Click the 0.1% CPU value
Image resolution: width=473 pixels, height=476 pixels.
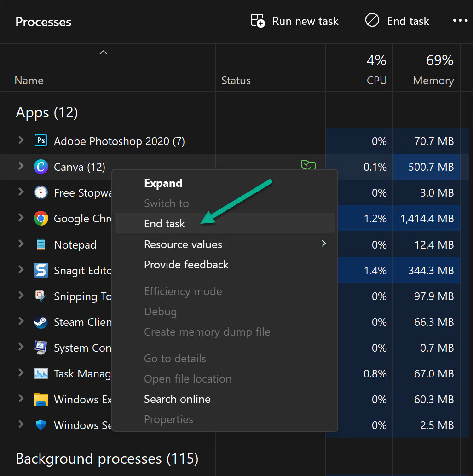tap(375, 167)
